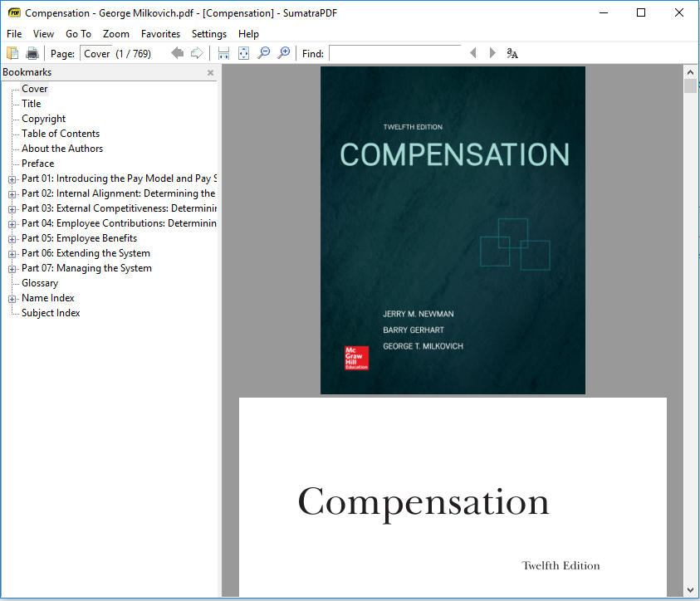Viewport: 700px width, 601px height.
Task: Expand Part 01 bookmark
Action: click(x=12, y=179)
